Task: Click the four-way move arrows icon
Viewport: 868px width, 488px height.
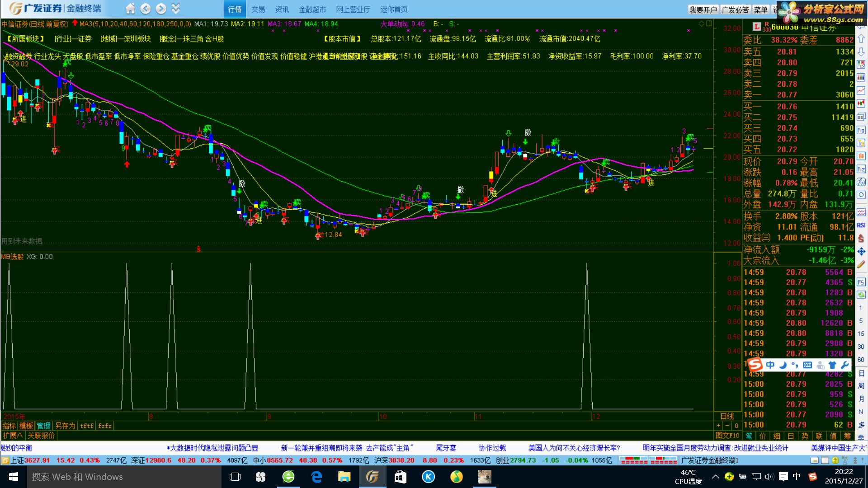Action: [861, 251]
